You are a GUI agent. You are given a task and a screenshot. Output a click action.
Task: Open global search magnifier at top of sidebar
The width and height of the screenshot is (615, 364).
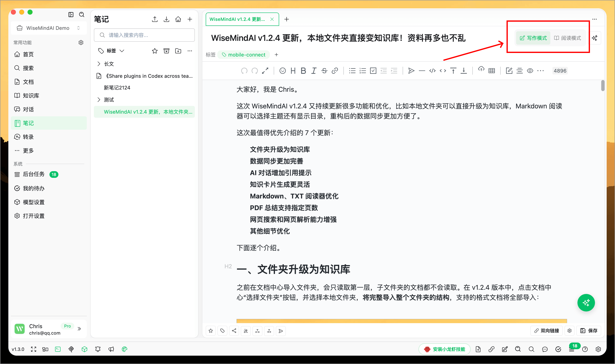[x=82, y=15]
